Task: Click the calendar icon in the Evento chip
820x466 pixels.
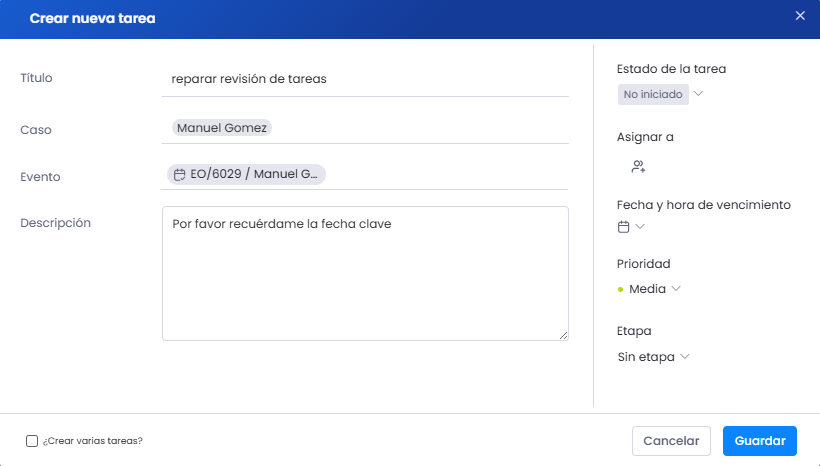Action: click(x=179, y=175)
